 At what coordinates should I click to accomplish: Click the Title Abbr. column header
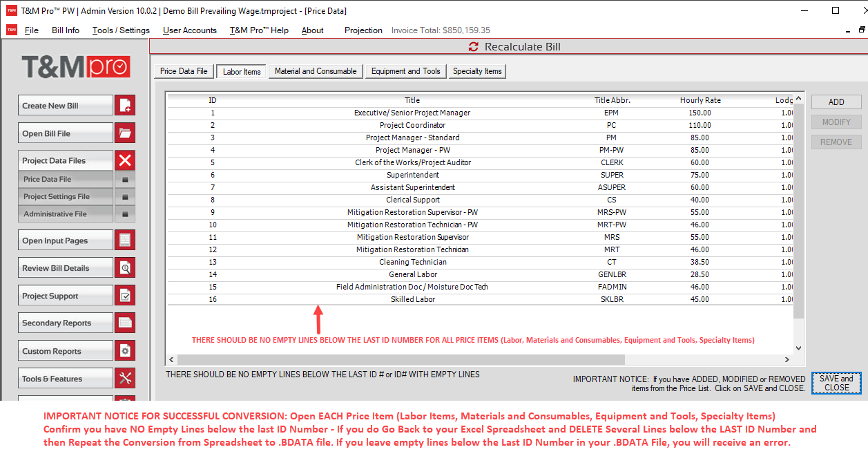pos(613,100)
